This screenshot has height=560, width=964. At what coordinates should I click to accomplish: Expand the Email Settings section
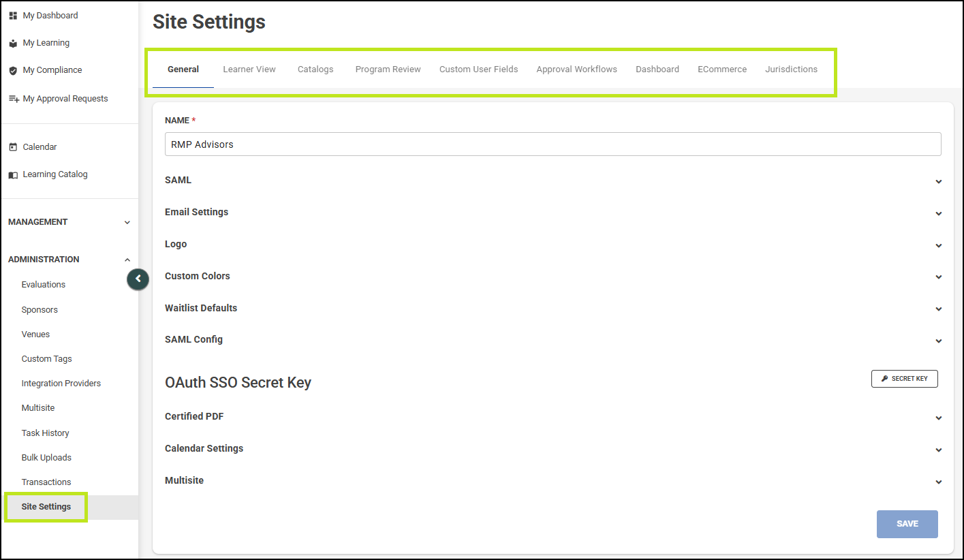pyautogui.click(x=552, y=213)
